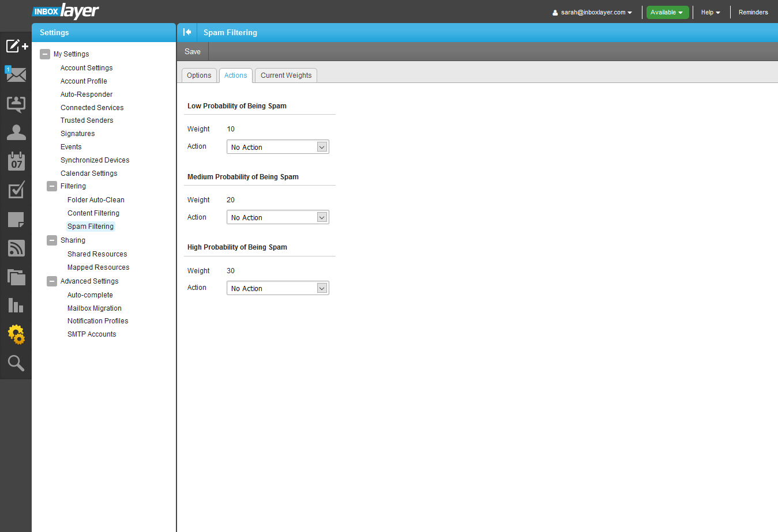The width and height of the screenshot is (778, 532).
Task: Open Low Probability Action dropdown
Action: coord(277,147)
